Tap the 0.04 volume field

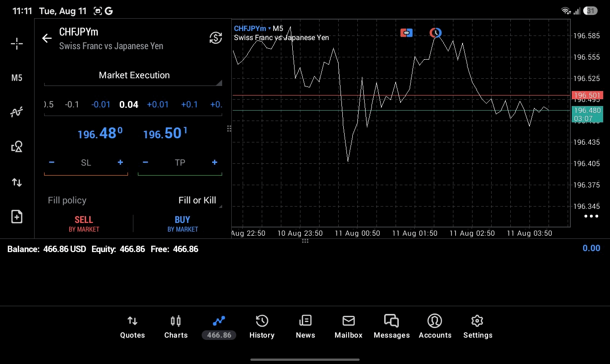tap(129, 105)
